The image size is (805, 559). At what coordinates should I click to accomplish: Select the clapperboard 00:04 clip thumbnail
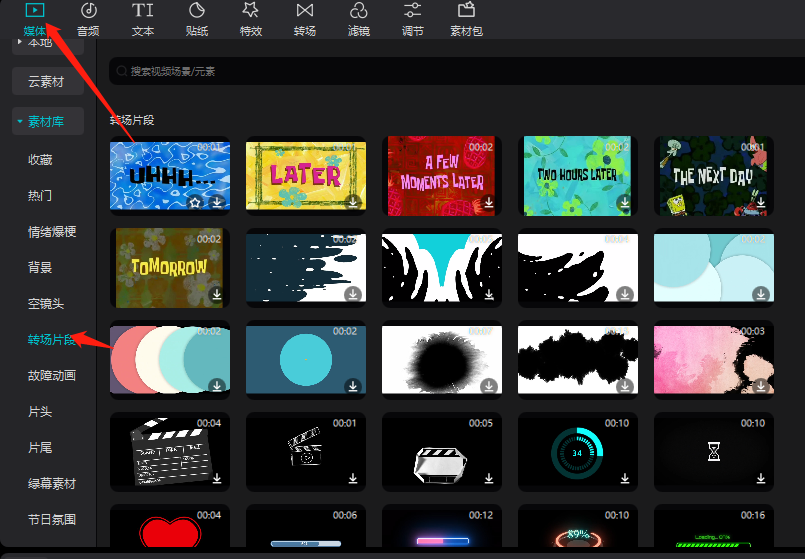coord(169,452)
